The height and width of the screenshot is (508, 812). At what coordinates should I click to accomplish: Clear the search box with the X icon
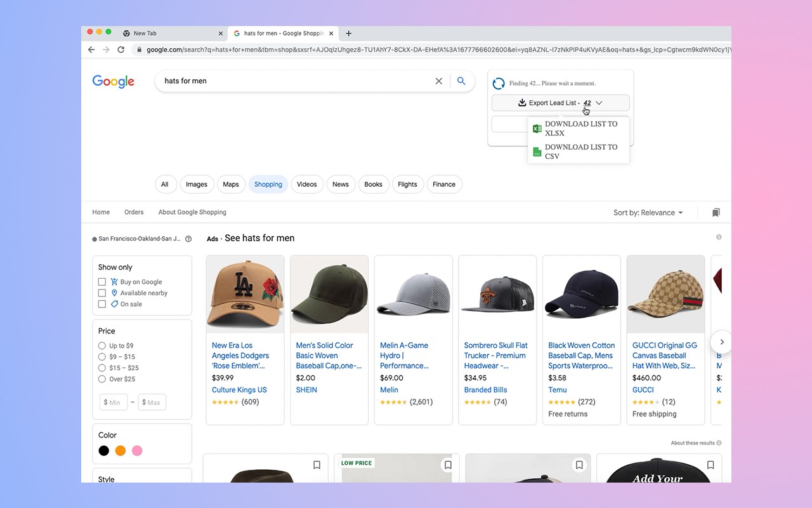(438, 81)
